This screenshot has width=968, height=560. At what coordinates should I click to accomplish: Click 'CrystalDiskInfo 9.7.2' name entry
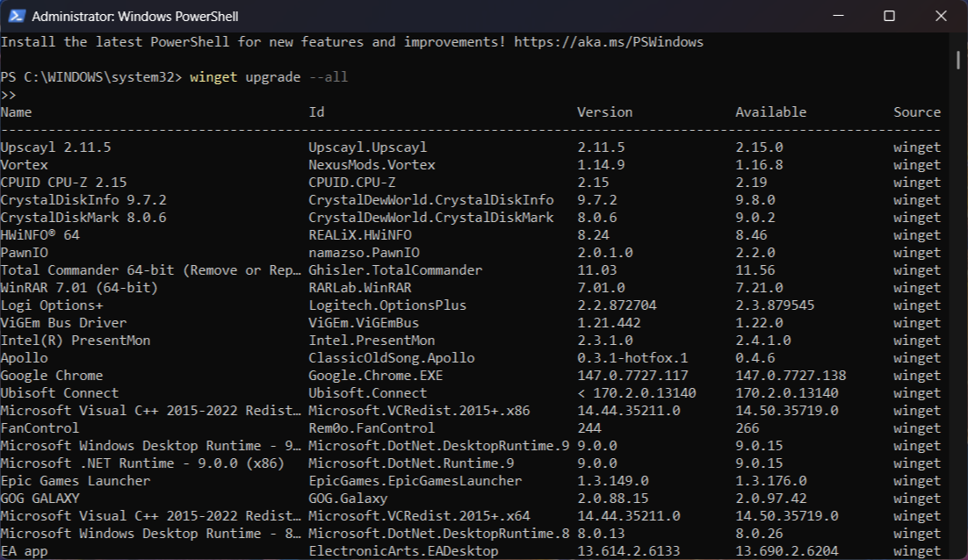[x=83, y=200]
